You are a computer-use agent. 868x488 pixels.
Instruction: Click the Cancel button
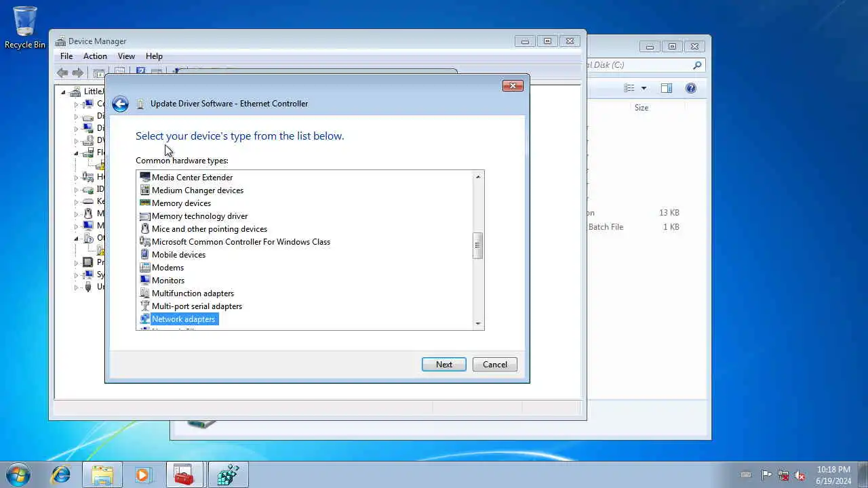click(x=495, y=365)
